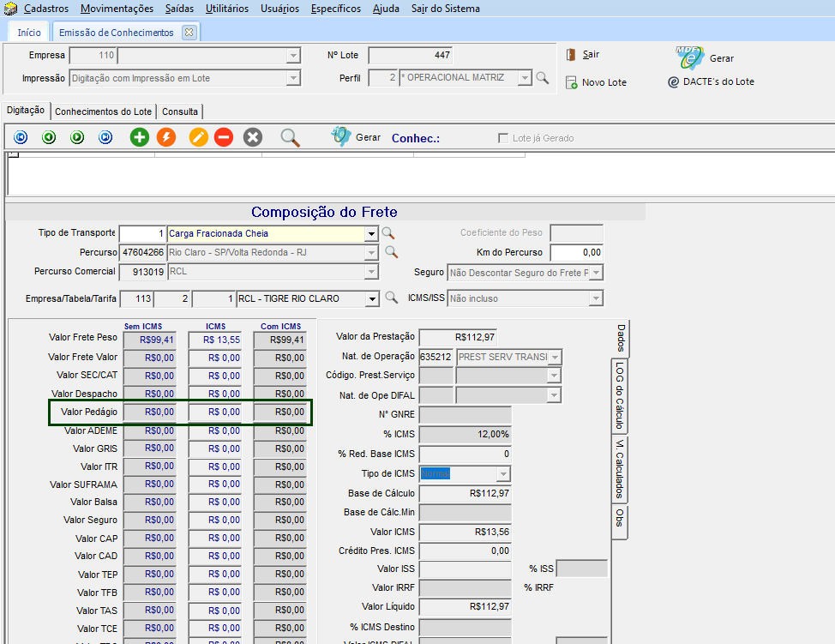Click the red minus delete icon
Viewport: 835px width, 644px height.
pyautogui.click(x=224, y=137)
